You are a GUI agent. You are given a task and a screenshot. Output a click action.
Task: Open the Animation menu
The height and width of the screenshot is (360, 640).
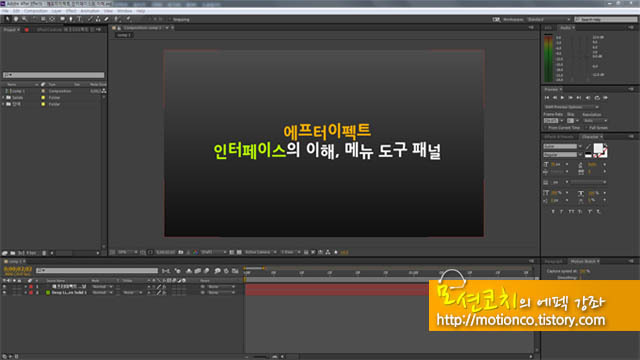[90, 11]
